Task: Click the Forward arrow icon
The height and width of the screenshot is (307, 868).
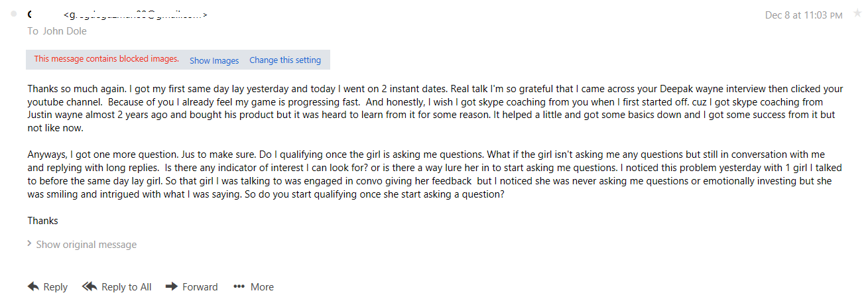Action: click(171, 286)
